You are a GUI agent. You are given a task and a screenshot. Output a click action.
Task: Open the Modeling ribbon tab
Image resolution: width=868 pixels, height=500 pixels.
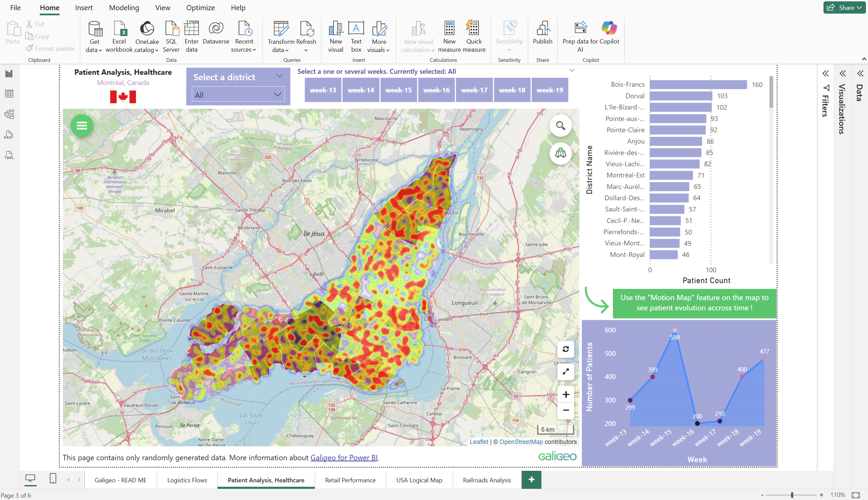pos(124,7)
